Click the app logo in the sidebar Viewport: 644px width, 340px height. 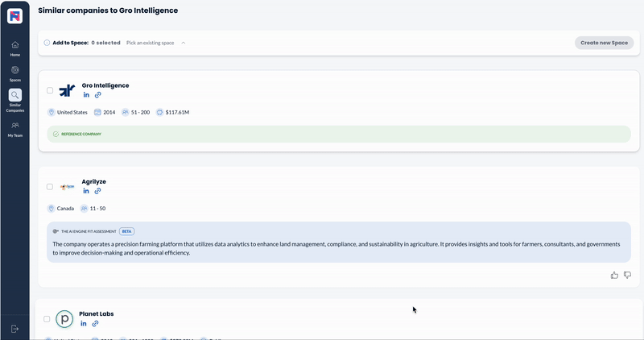(14, 15)
